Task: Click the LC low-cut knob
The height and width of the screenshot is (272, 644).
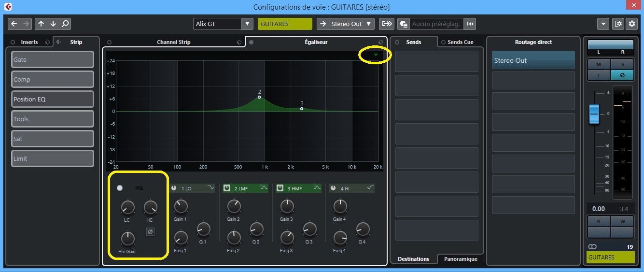Action: tap(127, 208)
